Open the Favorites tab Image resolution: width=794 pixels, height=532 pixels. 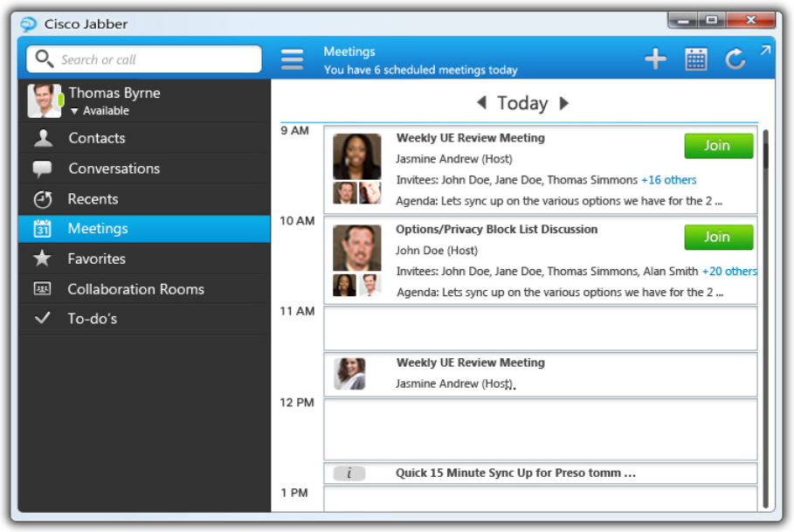point(144,259)
